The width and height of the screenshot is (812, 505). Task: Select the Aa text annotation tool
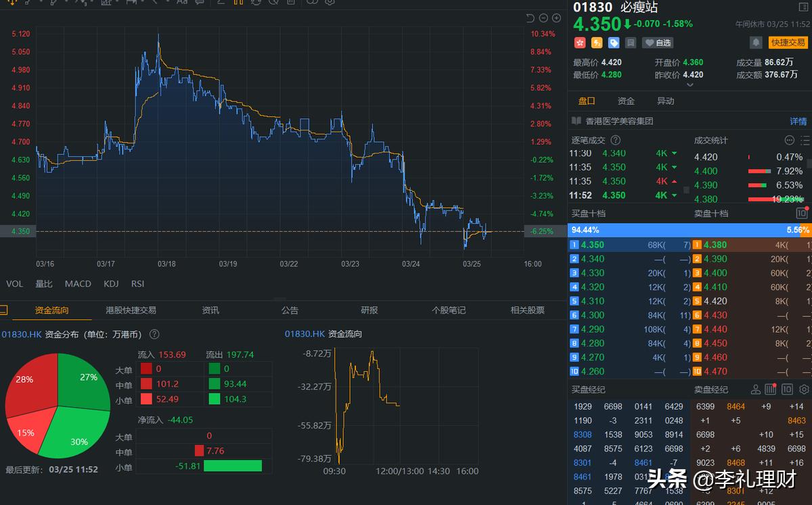tap(181, 3)
